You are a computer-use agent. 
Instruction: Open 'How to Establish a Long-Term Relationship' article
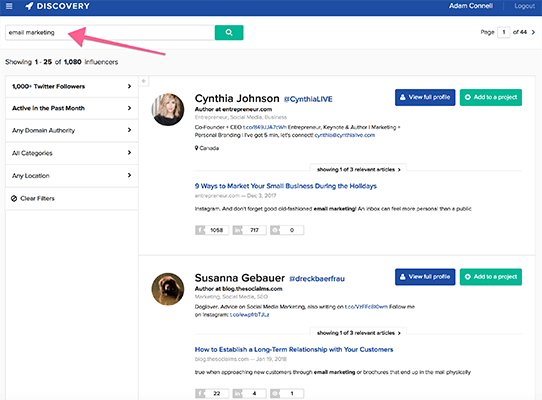[294, 350]
